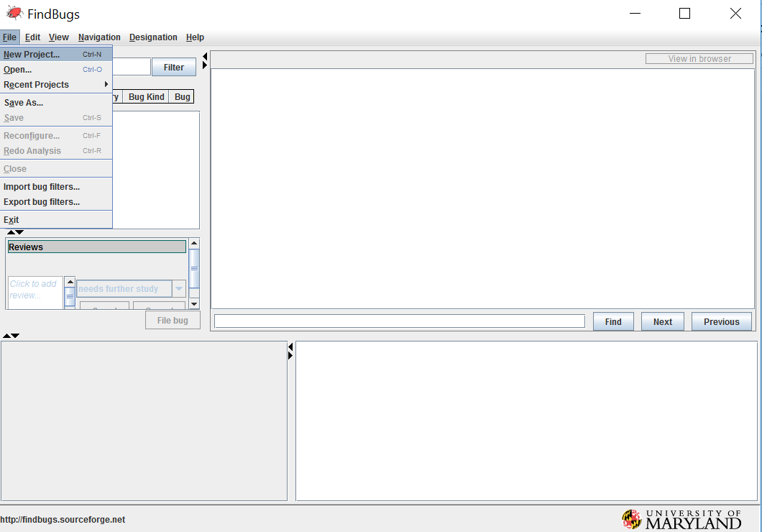This screenshot has width=762, height=532.
Task: Select Export bug filters... entry
Action: [x=56, y=201]
